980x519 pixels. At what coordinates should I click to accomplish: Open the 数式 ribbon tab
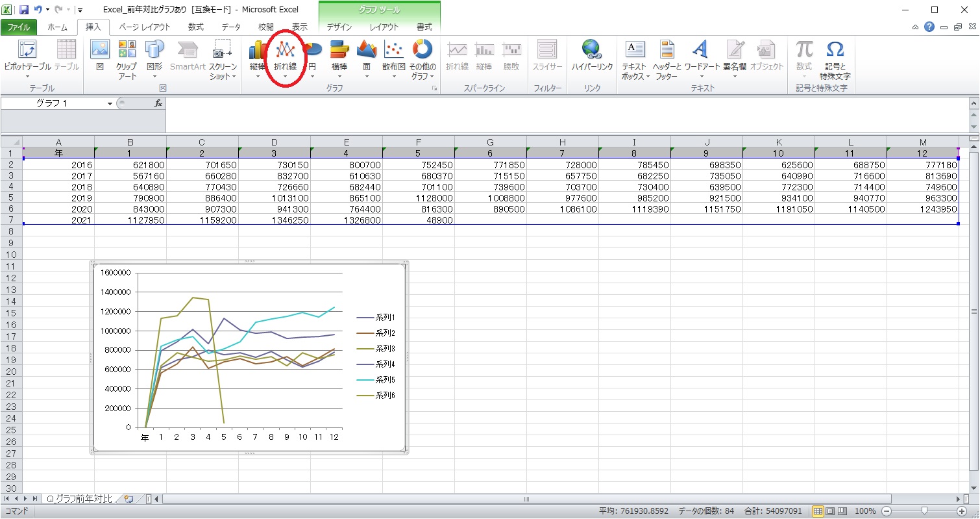(x=195, y=27)
